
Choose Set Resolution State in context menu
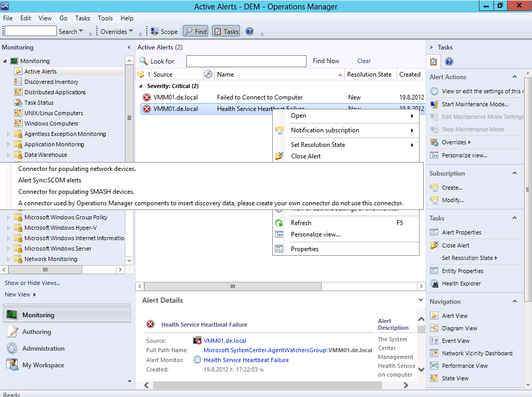point(318,145)
